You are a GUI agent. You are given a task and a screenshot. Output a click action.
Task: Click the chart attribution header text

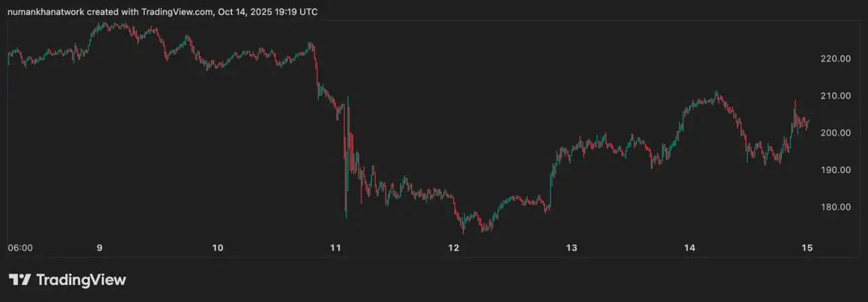(x=162, y=12)
